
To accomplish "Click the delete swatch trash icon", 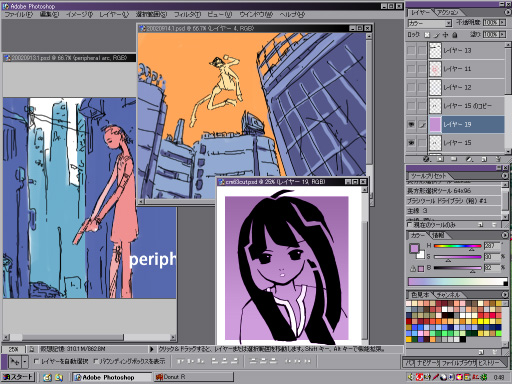I will pyautogui.click(x=495, y=352).
